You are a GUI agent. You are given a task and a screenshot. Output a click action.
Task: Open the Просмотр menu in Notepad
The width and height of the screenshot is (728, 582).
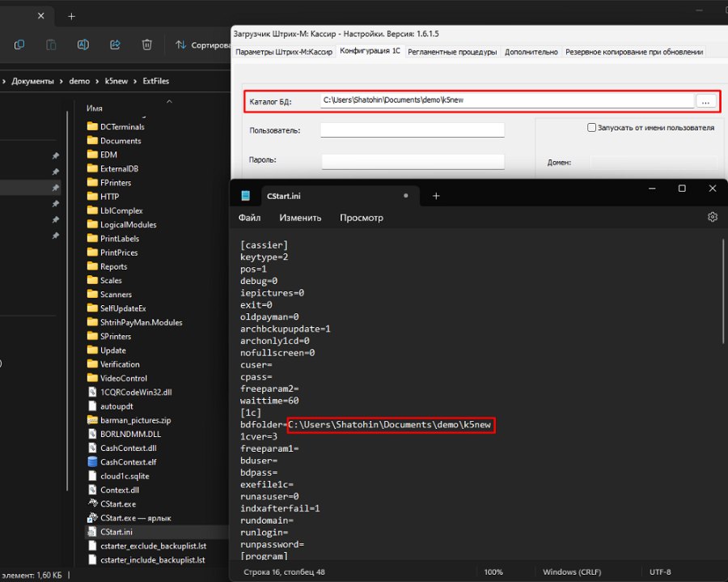click(x=362, y=218)
